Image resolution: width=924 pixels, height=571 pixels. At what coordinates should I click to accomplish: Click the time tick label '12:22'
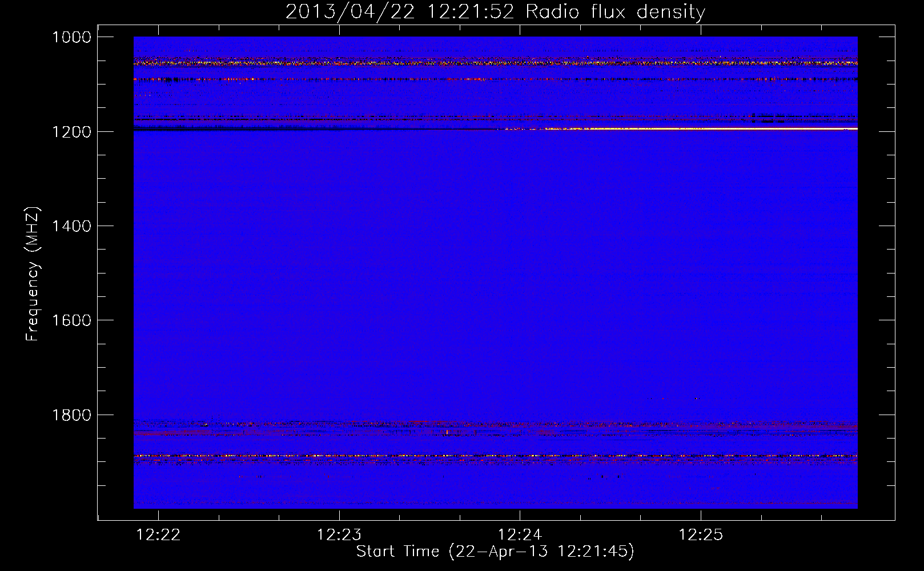[x=159, y=535]
